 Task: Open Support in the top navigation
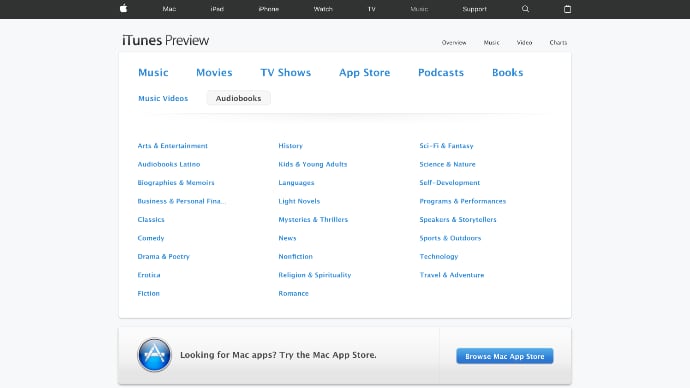[x=474, y=9]
